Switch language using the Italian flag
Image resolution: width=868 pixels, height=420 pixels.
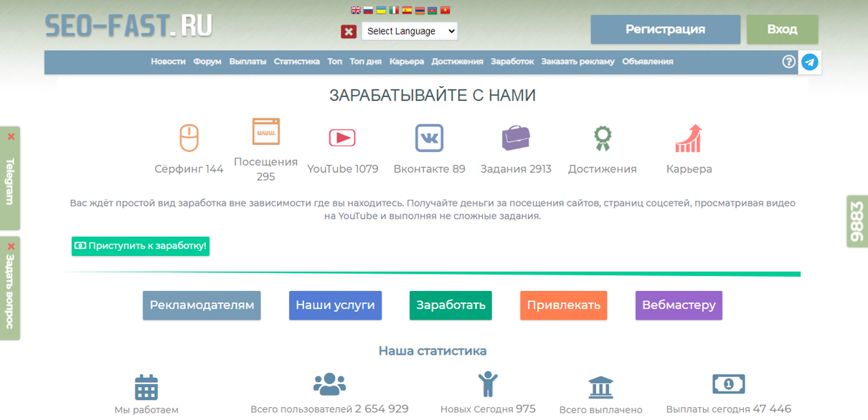394,10
